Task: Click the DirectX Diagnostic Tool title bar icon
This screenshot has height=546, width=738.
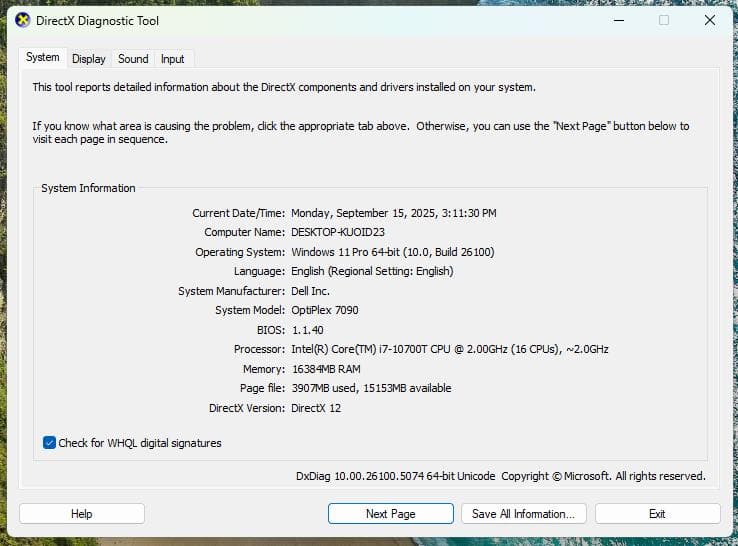Action: [23, 20]
